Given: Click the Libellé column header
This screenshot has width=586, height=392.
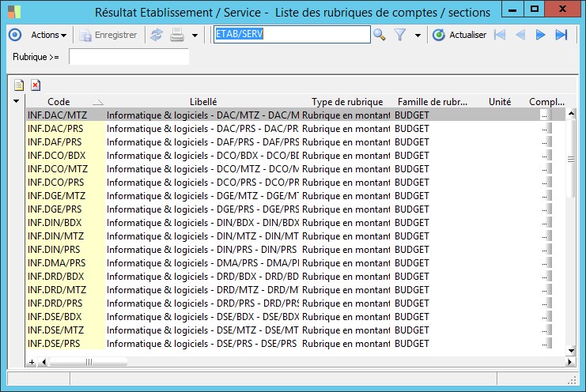Looking at the screenshot, I should (203, 101).
